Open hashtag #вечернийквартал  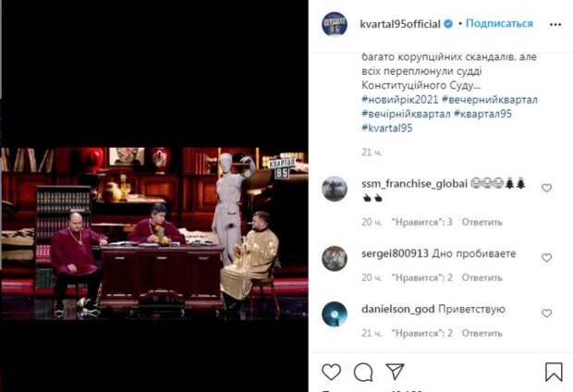point(490,100)
